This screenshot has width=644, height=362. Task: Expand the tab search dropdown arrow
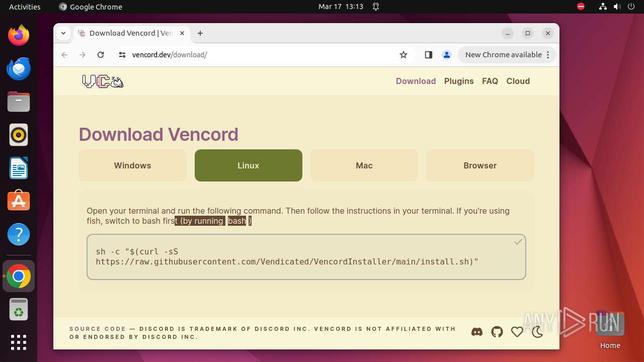[x=63, y=33]
